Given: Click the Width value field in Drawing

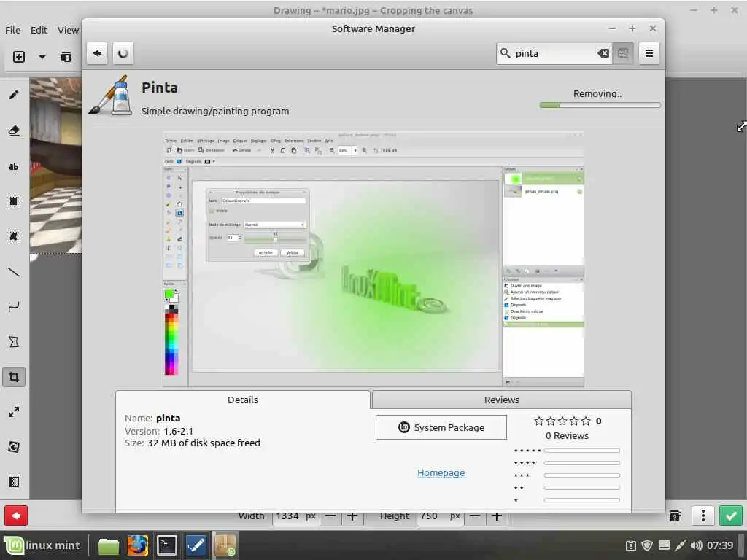Looking at the screenshot, I should click(x=295, y=517).
